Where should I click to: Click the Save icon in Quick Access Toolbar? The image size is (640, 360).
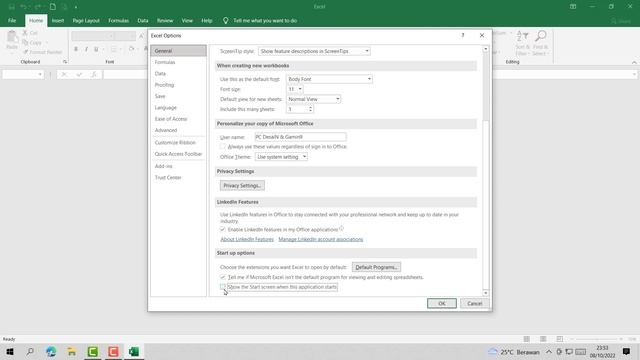(x=11, y=7)
